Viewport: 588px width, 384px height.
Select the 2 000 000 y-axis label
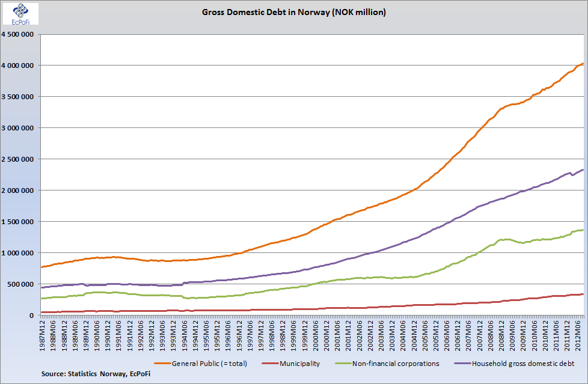pyautogui.click(x=19, y=190)
